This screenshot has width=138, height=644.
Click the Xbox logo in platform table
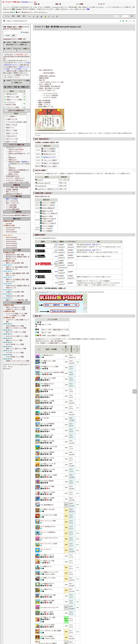(40, 277)
